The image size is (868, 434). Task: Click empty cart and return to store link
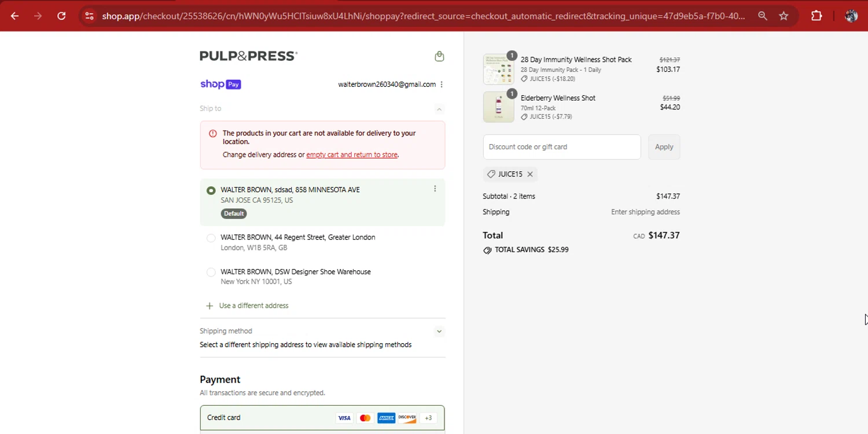[x=352, y=155]
